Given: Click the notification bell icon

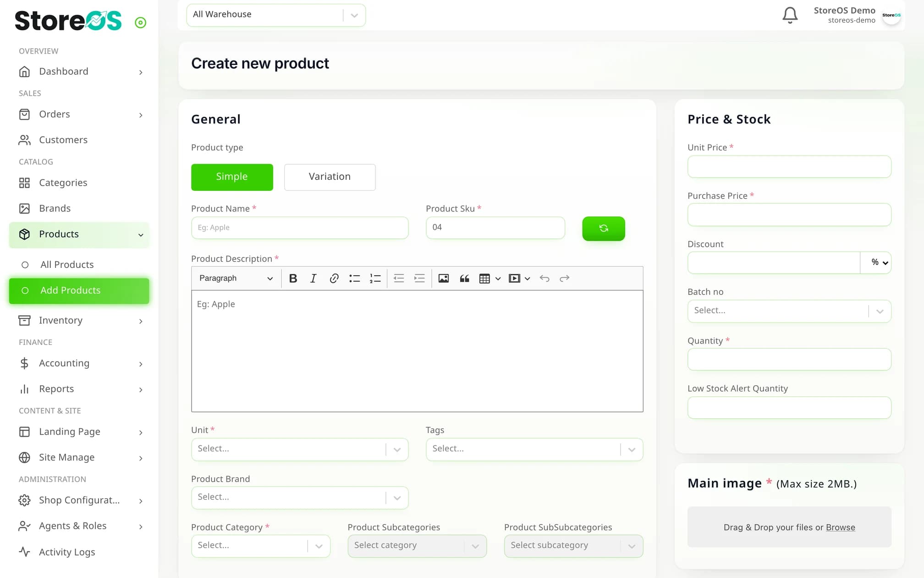Looking at the screenshot, I should (790, 15).
